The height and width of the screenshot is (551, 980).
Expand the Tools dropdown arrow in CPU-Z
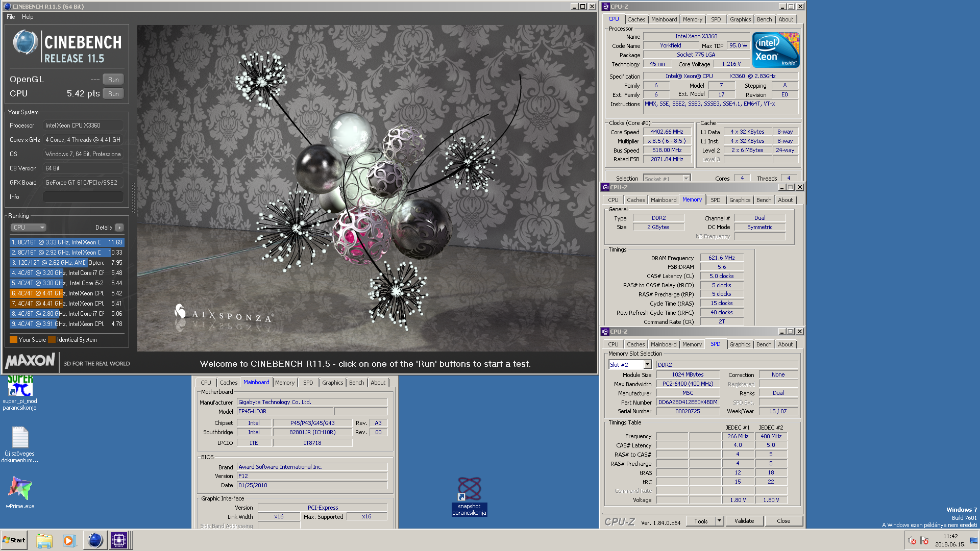pyautogui.click(x=719, y=521)
